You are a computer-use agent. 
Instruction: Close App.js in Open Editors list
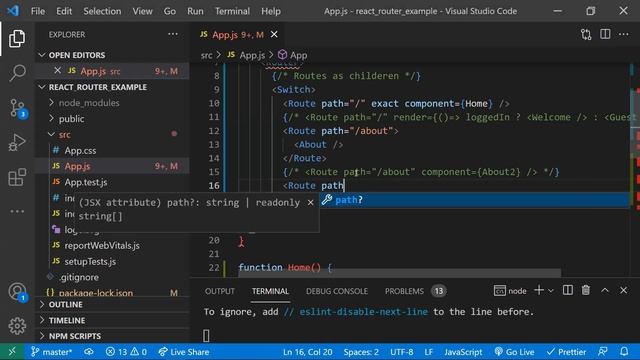pos(58,71)
